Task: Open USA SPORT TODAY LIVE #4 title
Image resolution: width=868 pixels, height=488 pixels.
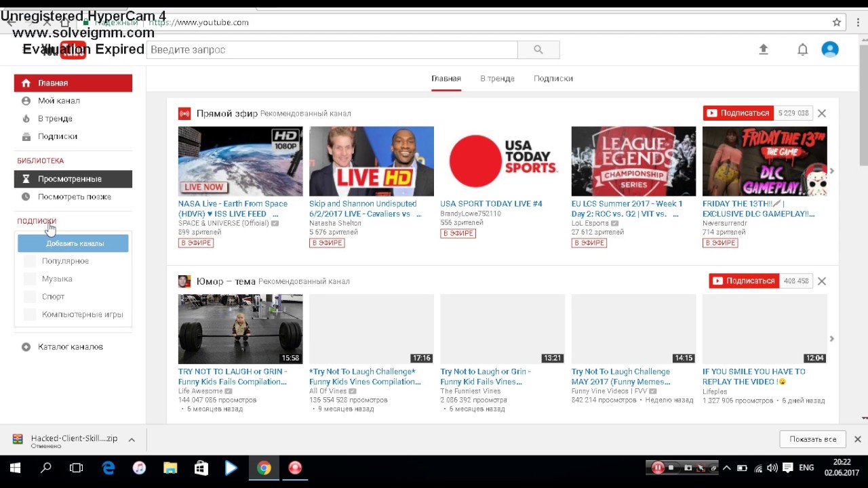Action: coord(491,204)
